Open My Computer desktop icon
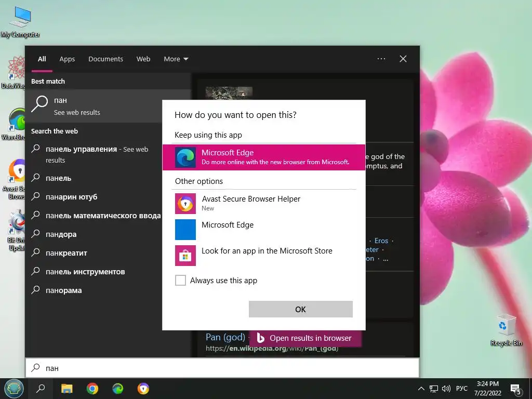The width and height of the screenshot is (532, 399). [20, 22]
